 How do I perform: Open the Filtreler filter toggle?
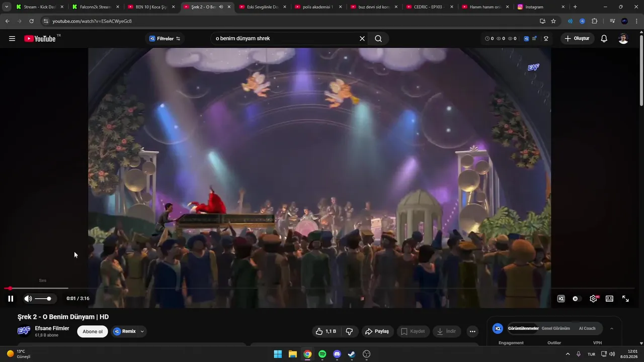pyautogui.click(x=165, y=39)
